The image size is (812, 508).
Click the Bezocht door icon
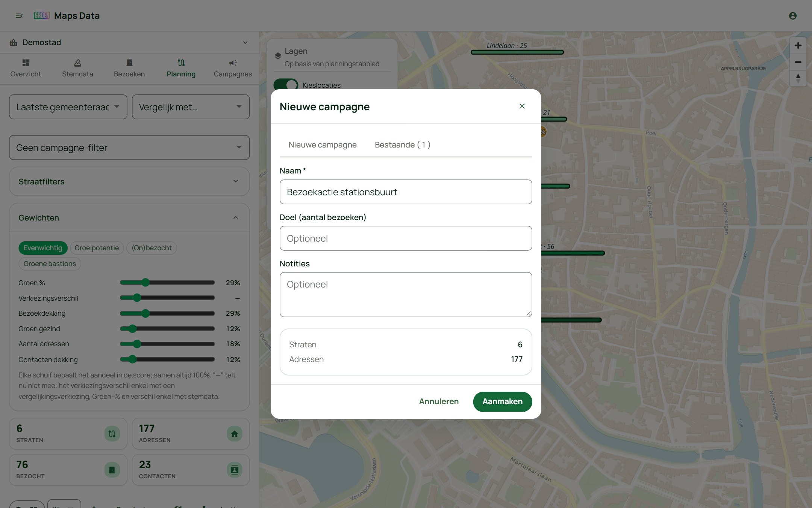tap(112, 470)
